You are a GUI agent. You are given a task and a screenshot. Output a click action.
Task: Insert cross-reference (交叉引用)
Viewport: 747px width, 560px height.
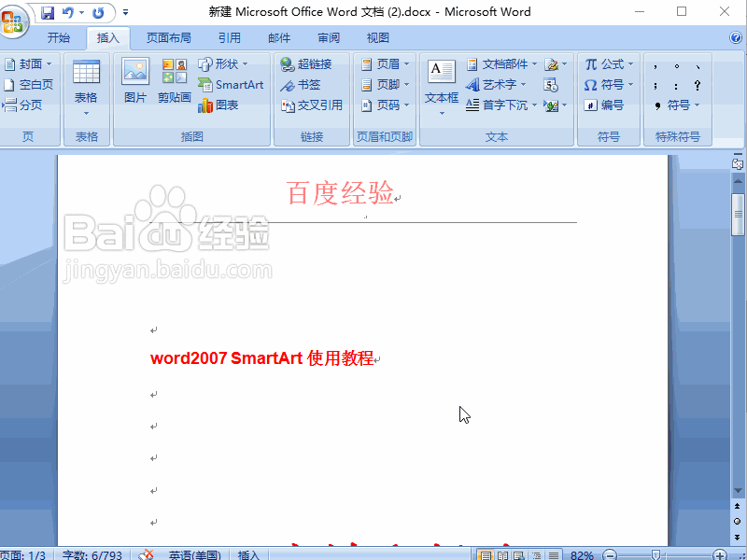(312, 105)
